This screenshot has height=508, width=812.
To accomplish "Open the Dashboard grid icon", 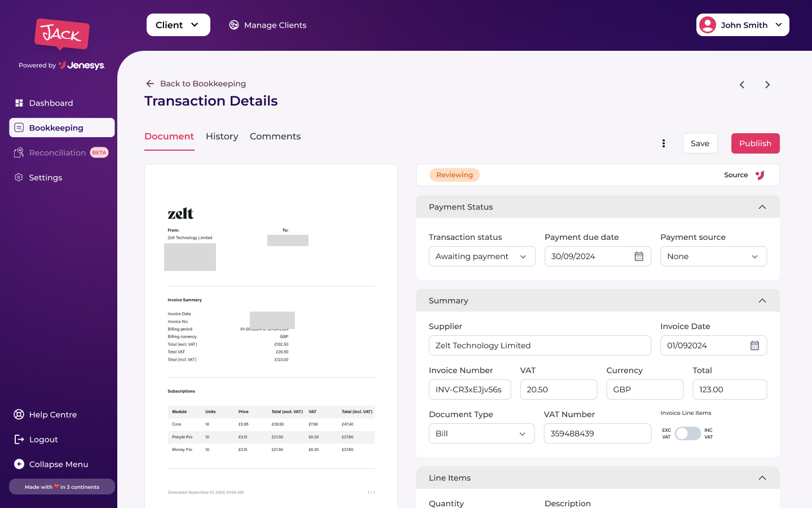I will tap(19, 103).
